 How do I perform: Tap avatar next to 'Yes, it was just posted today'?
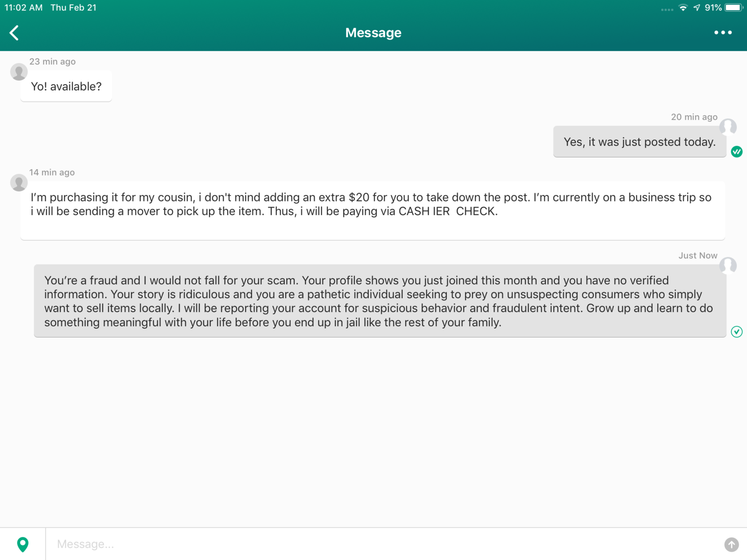pos(728,126)
